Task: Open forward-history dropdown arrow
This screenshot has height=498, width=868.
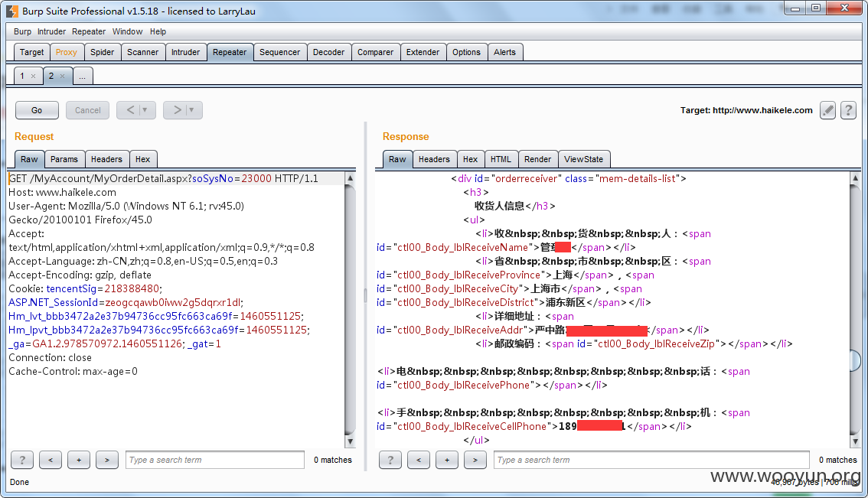Action: [x=191, y=110]
